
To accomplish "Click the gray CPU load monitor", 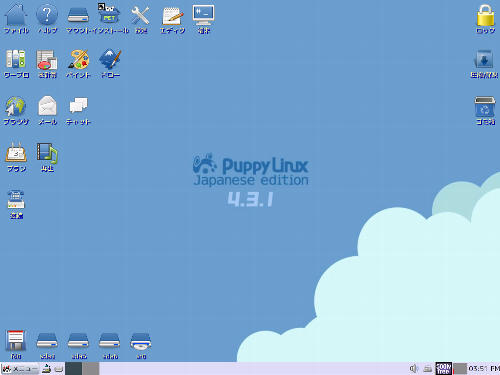I will pyautogui.click(x=460, y=369).
